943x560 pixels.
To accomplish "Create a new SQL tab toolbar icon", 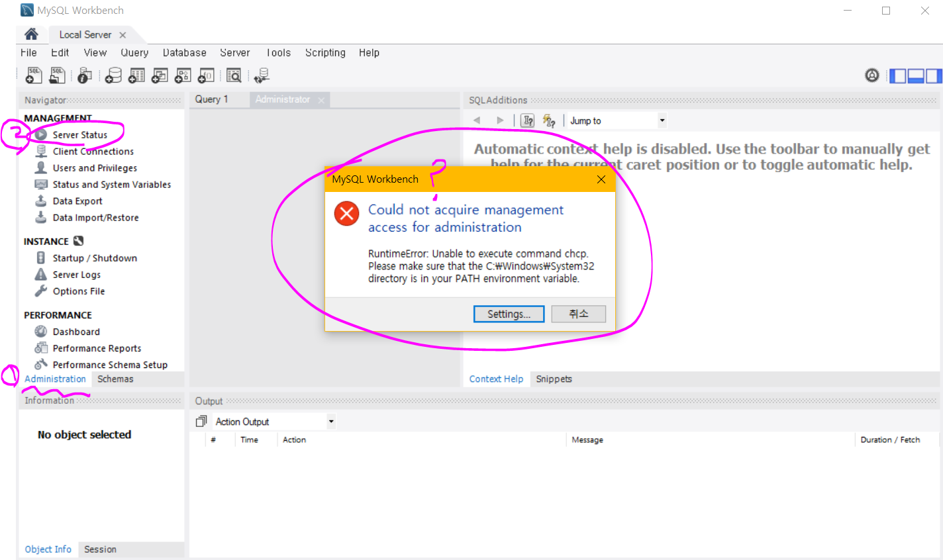I will (34, 75).
